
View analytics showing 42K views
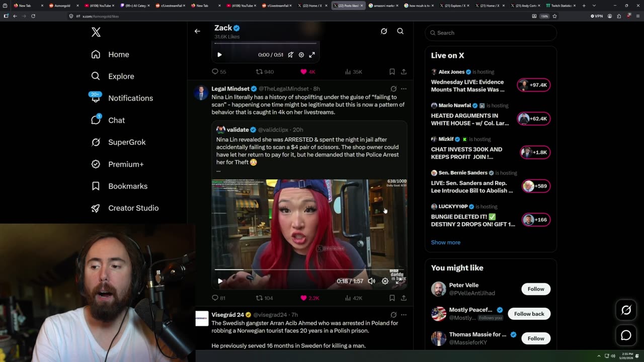(x=353, y=298)
